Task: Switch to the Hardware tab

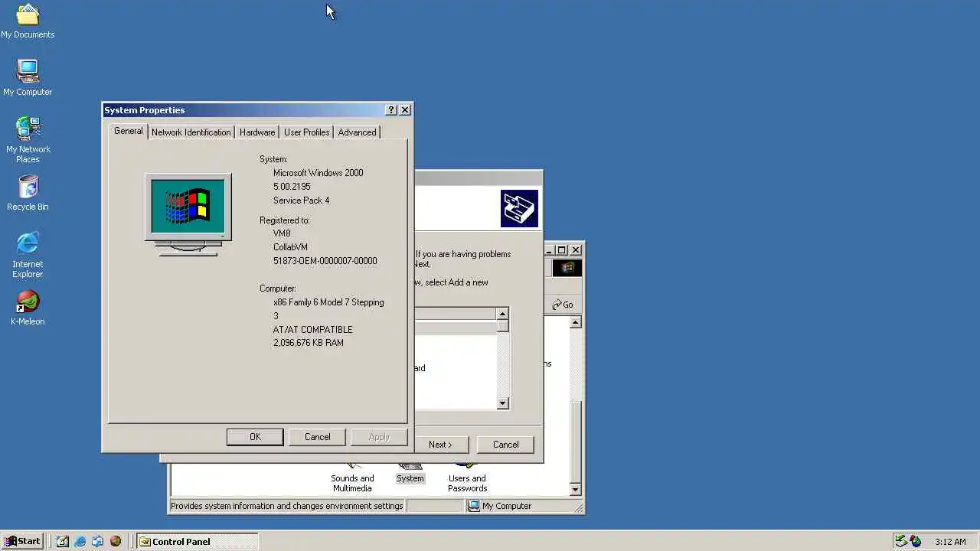Action: 257,132
